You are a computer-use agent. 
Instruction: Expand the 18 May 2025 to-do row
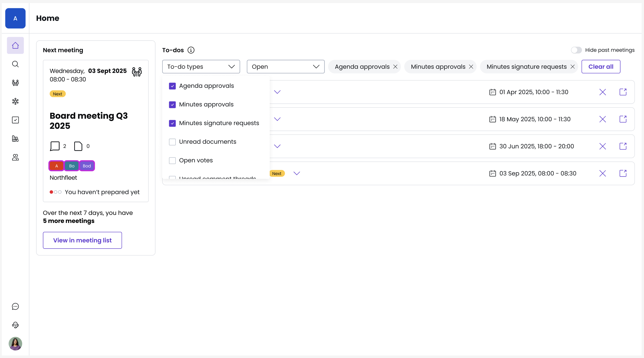[277, 119]
